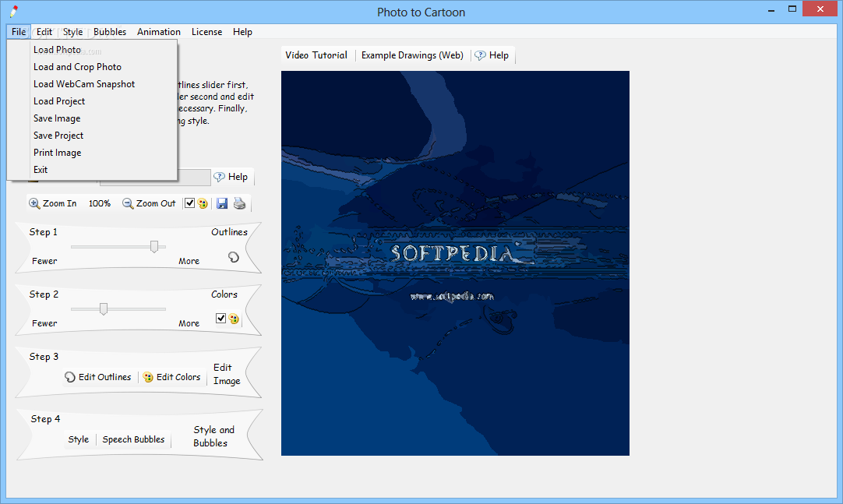
Task: Click the Speech Bubbles button in Step 4
Action: point(133,439)
